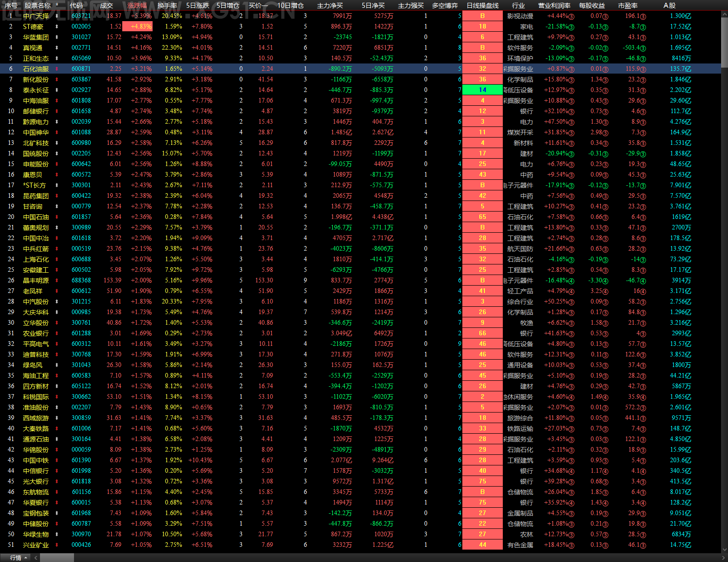
Task: Select stock name 新化股份
Action: pos(36,80)
